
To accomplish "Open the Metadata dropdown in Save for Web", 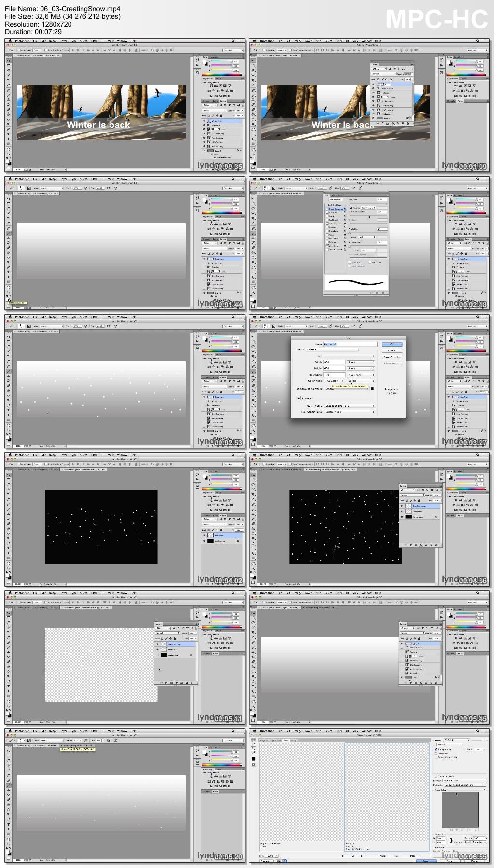I will [465, 785].
